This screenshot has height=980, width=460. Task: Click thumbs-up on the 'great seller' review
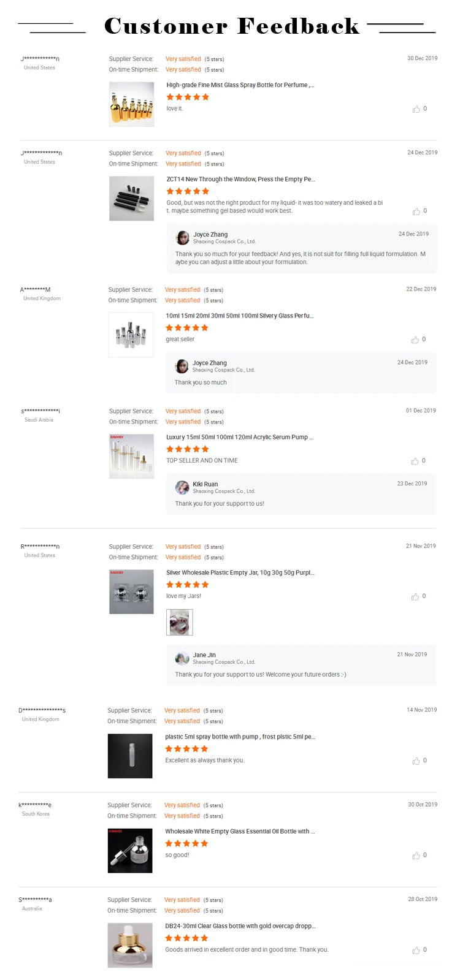[x=415, y=340]
